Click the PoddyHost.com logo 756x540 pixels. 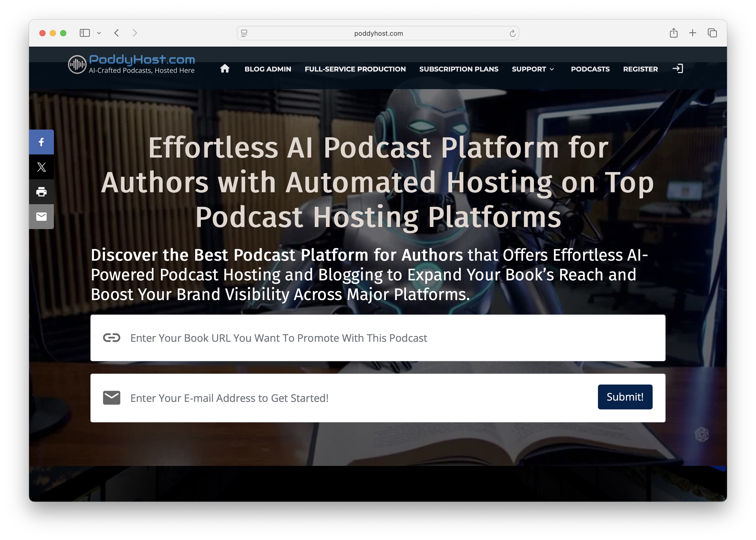(x=131, y=64)
